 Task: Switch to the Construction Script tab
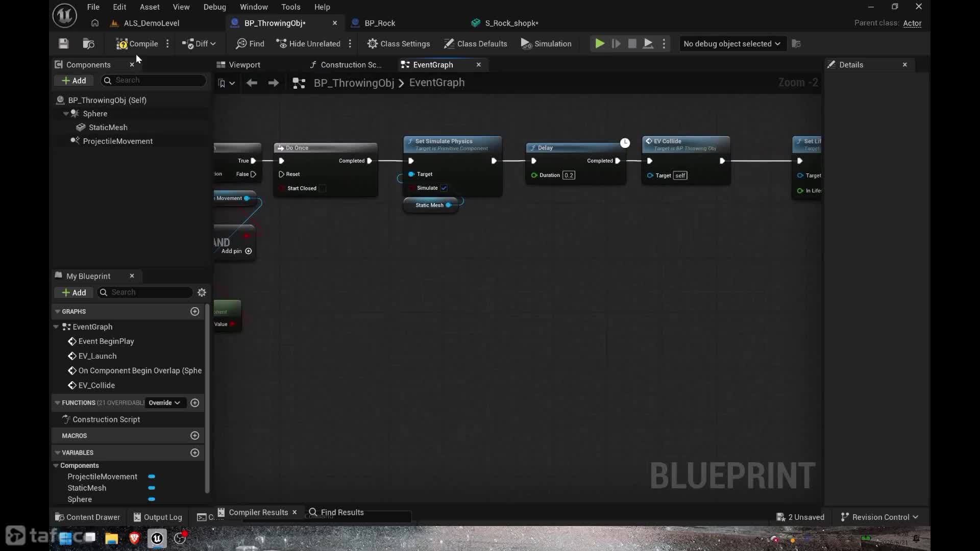pos(351,65)
